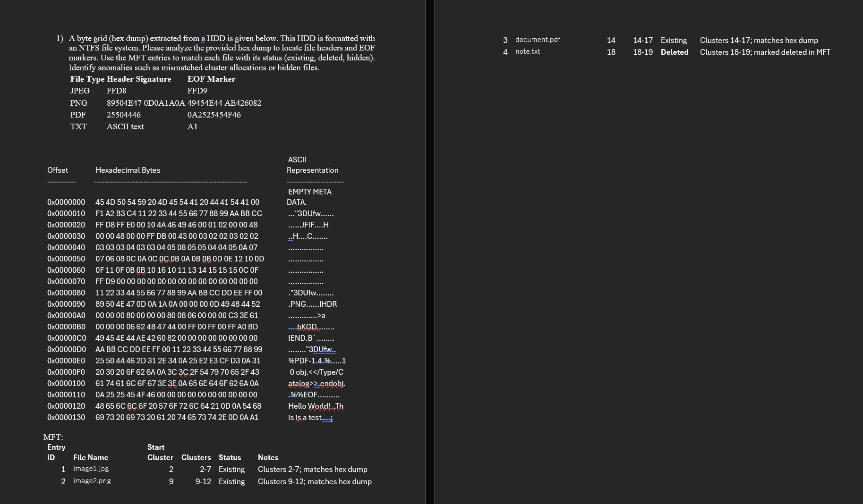Select the image2.png MFT entry
The height and width of the screenshot is (504, 863).
coord(92,480)
